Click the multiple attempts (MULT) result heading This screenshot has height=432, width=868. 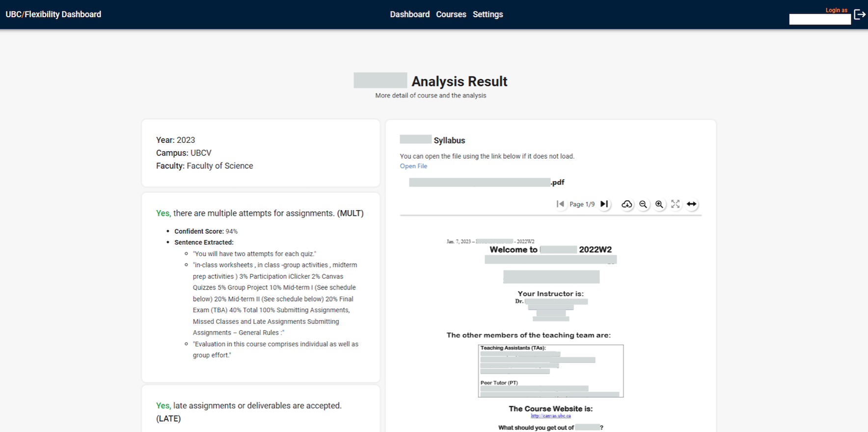[x=260, y=213]
